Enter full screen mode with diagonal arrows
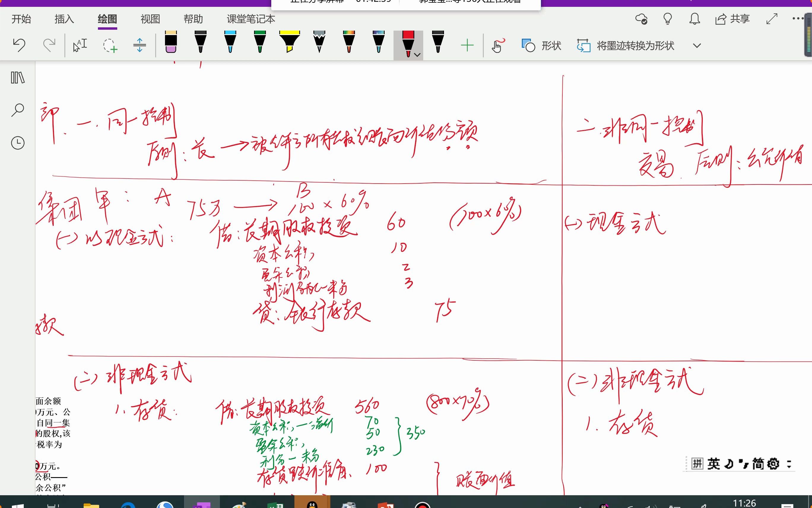 tap(772, 19)
